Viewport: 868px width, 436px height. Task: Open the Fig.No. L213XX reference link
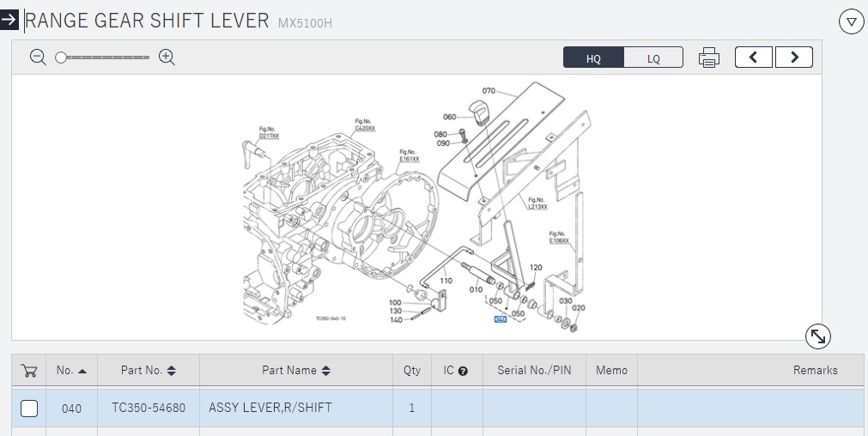[537, 203]
